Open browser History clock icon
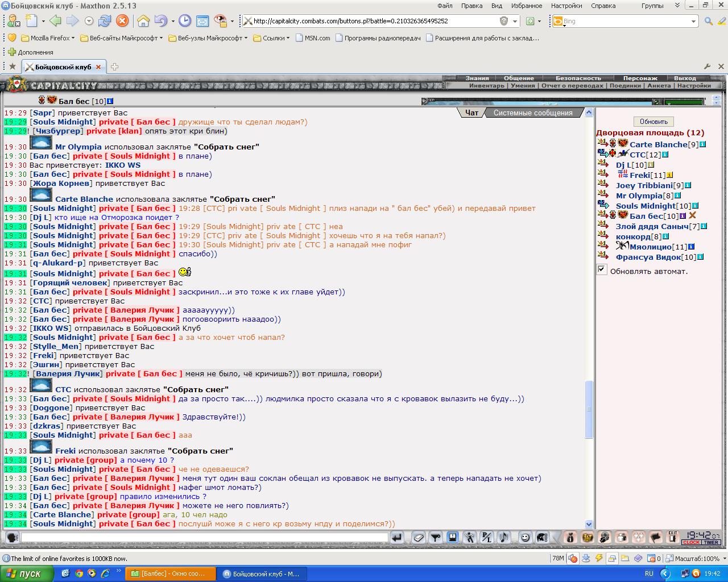This screenshot has height=582, width=728. click(x=185, y=21)
